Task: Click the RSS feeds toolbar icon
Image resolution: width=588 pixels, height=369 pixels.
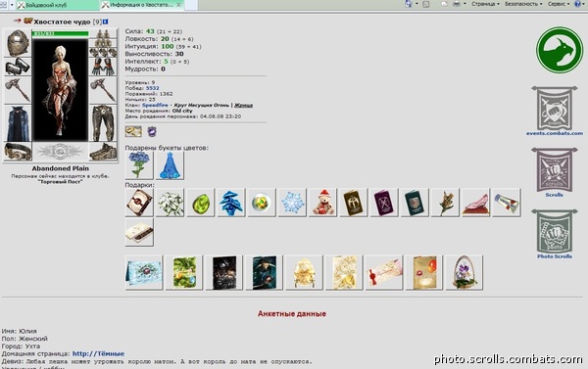Action: coord(426,4)
